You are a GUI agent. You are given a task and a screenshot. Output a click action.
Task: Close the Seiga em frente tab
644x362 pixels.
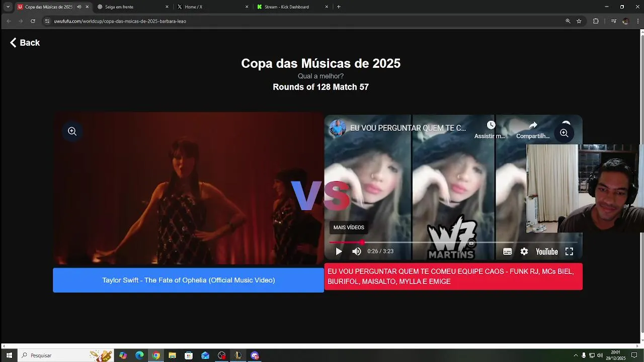click(x=167, y=7)
